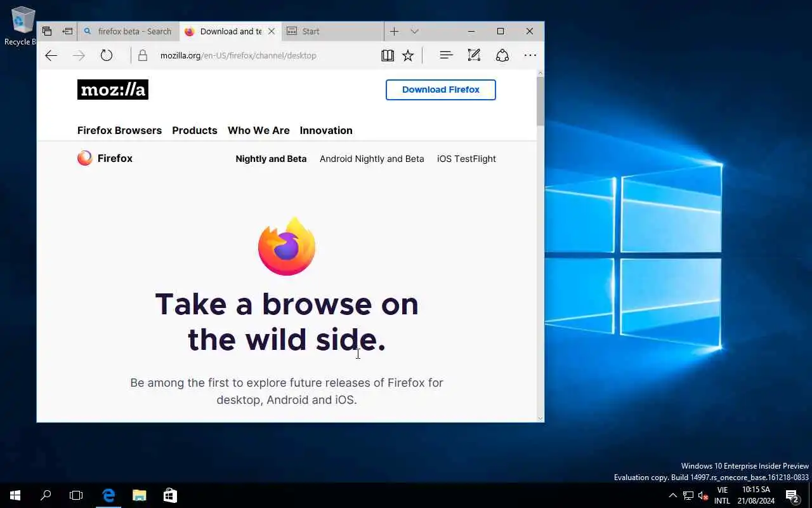Click the VIE INTL input language indicator
The image size is (812, 508).
point(722,495)
